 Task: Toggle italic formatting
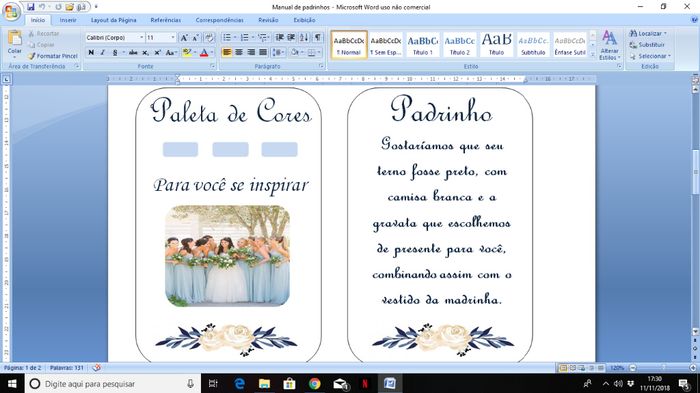tap(103, 53)
